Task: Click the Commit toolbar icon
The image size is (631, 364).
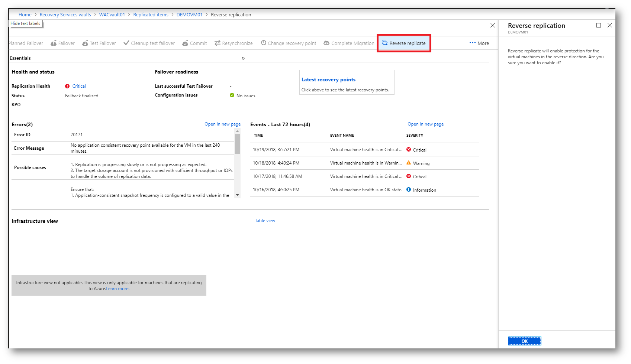Action: (185, 43)
